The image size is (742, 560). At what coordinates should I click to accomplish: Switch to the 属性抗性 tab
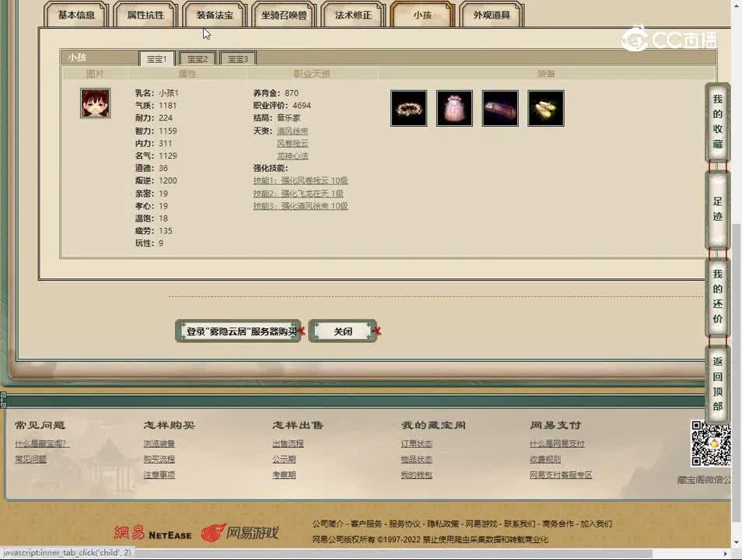(145, 15)
